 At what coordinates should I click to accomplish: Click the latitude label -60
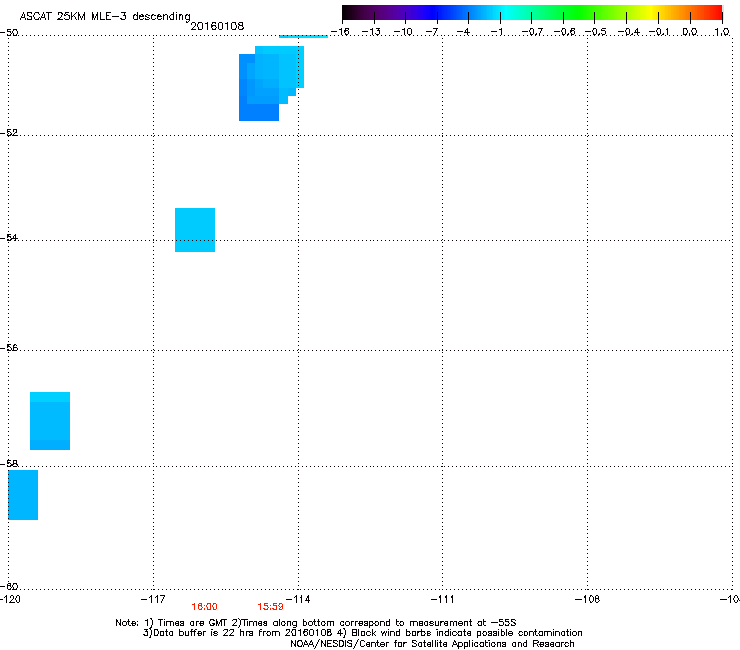(9, 586)
